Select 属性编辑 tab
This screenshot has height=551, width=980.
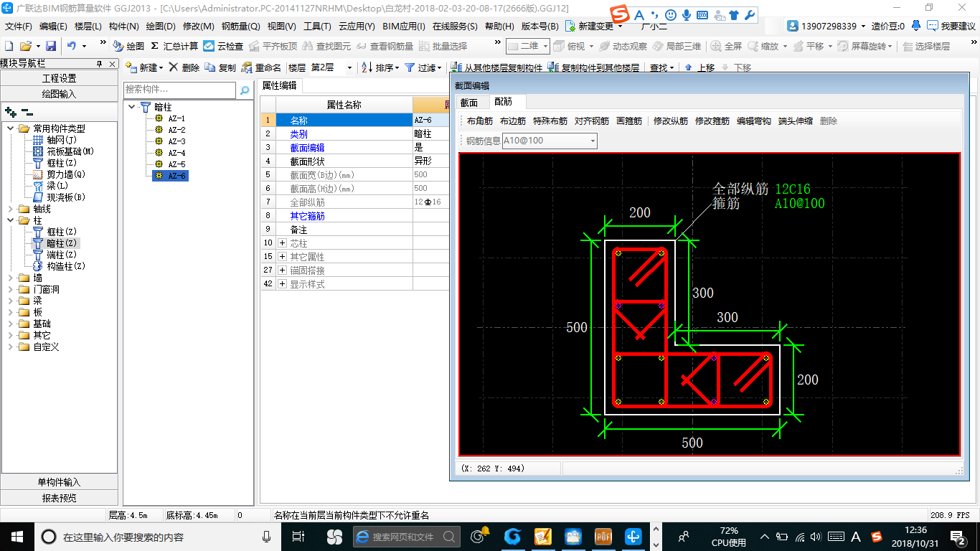(x=279, y=85)
